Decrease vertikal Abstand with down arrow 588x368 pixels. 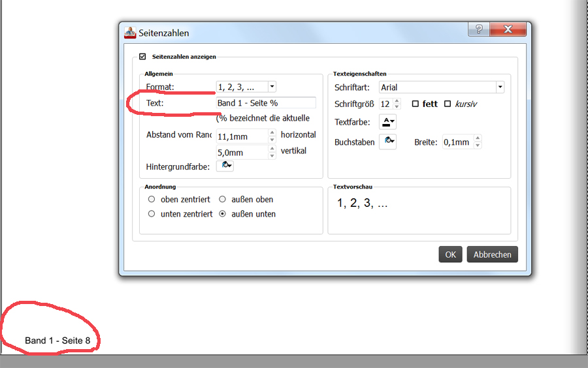(x=272, y=156)
